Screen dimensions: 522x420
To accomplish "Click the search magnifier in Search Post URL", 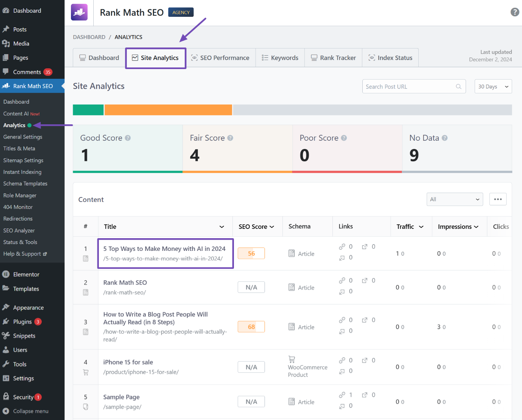I will (x=459, y=86).
